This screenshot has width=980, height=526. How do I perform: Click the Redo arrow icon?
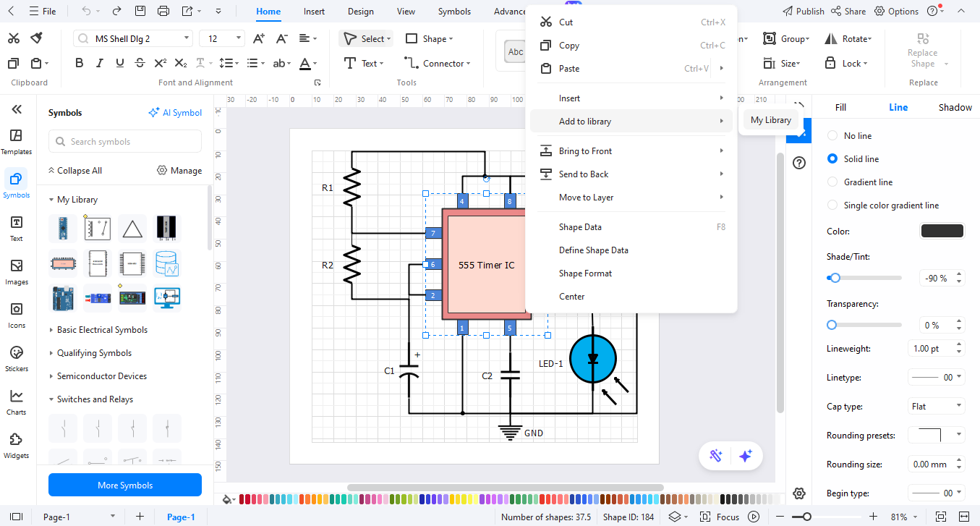117,11
